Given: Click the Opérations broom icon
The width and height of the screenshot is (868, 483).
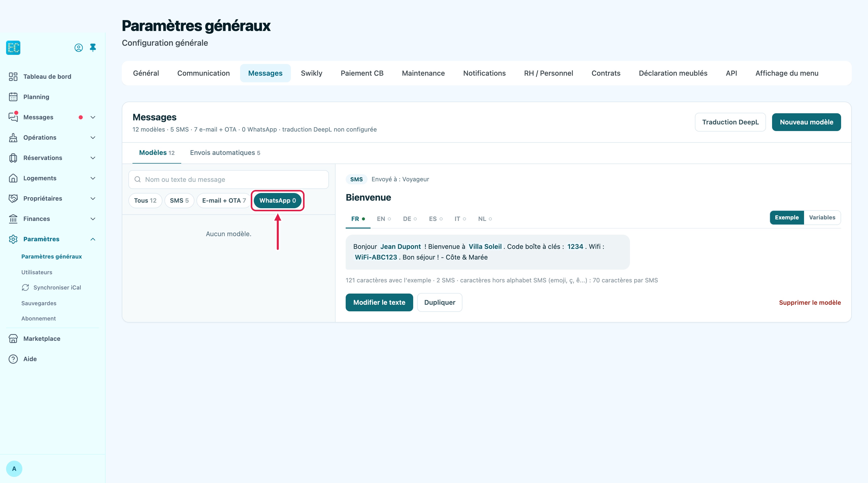Looking at the screenshot, I should [x=13, y=138].
